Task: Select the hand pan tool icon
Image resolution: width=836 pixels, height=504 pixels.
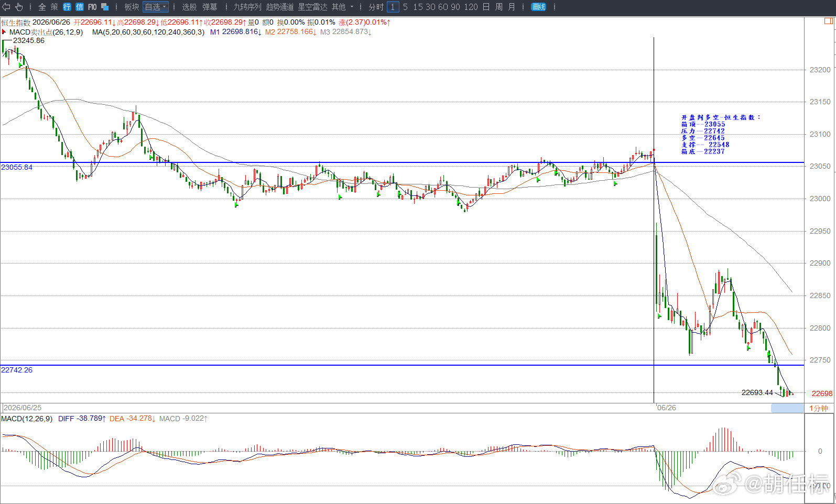Action: coord(19,7)
